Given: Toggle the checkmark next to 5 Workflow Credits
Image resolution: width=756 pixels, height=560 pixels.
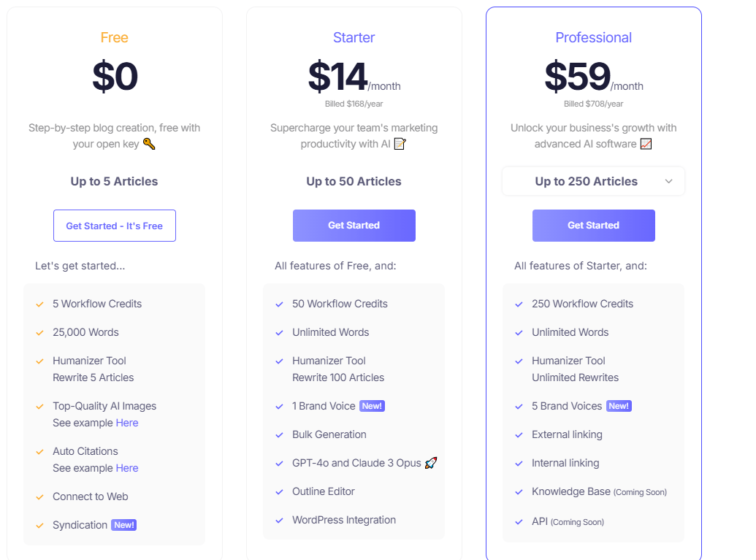Looking at the screenshot, I should point(39,304).
